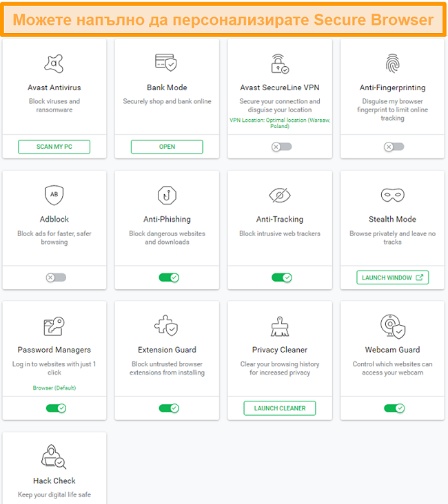
Task: Open Bank Mode with the OPEN button
Action: point(167,147)
